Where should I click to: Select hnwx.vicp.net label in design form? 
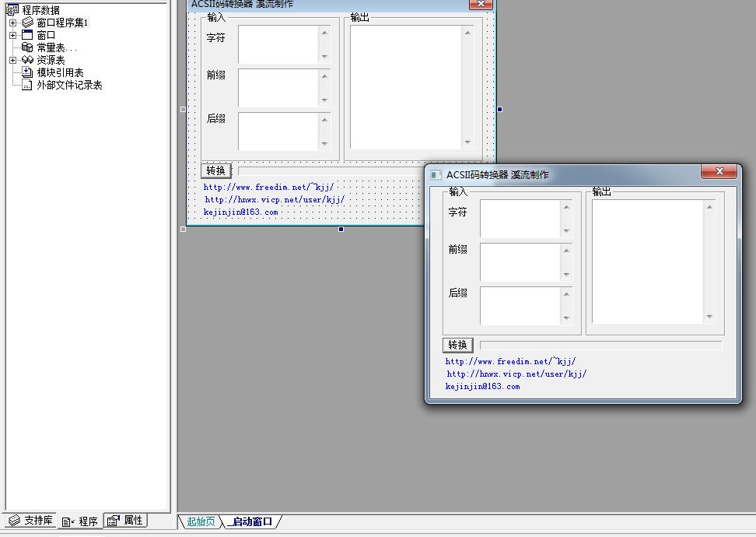coord(275,200)
